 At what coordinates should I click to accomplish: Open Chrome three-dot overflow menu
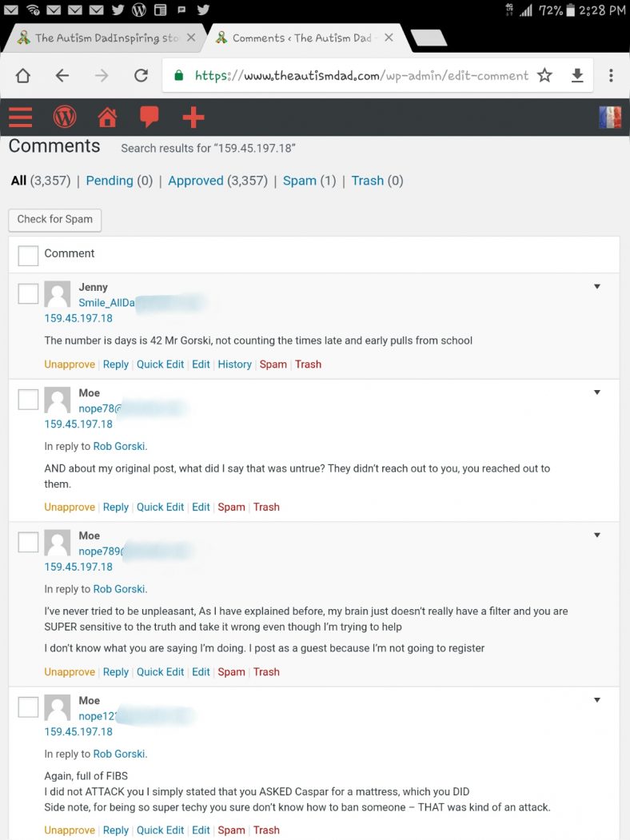pos(611,76)
